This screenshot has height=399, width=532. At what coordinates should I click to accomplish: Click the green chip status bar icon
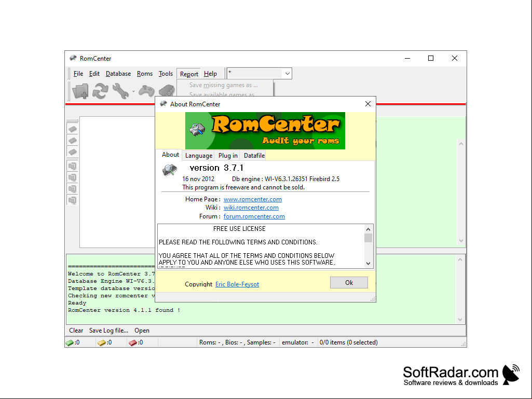[x=70, y=342]
